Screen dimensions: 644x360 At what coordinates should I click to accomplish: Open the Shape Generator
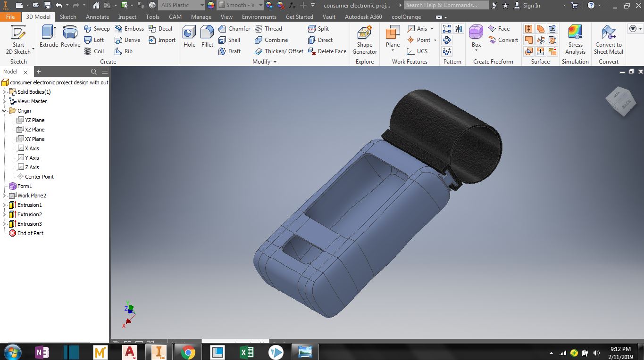364,40
